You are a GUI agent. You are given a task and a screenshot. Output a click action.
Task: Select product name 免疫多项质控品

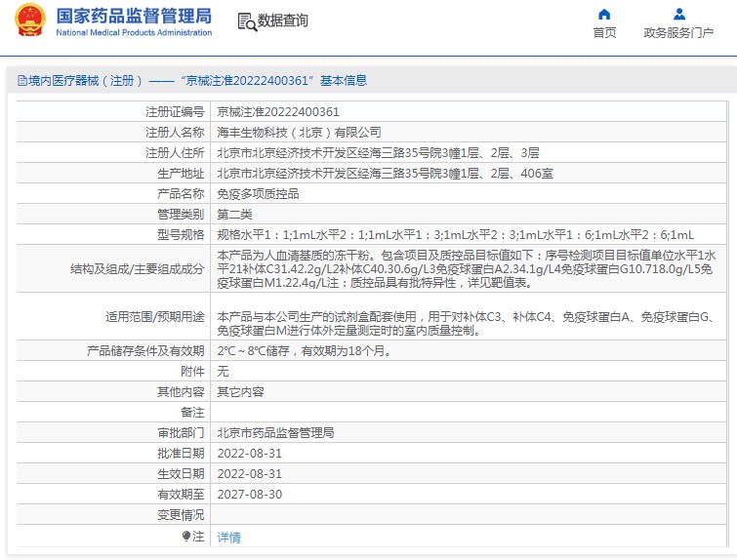258,194
